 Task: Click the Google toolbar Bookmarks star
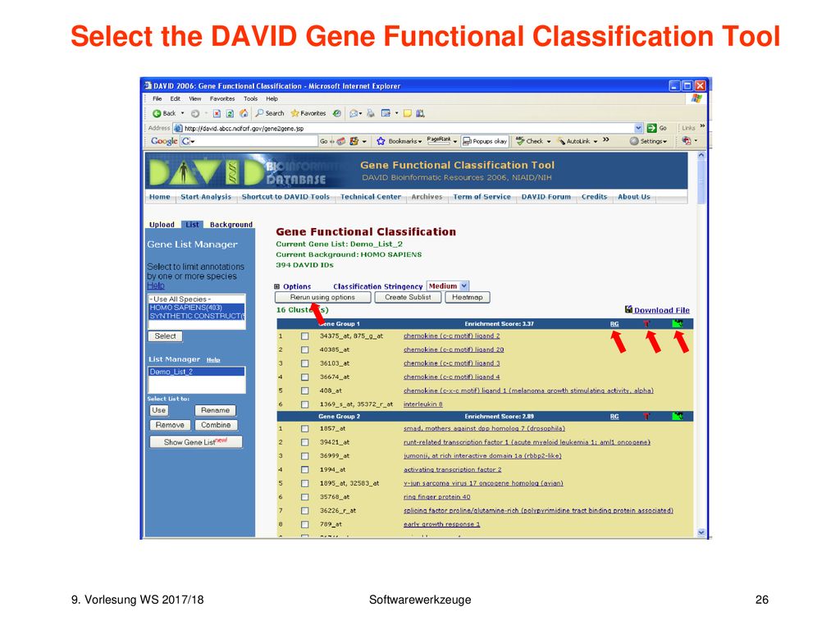click(381, 141)
